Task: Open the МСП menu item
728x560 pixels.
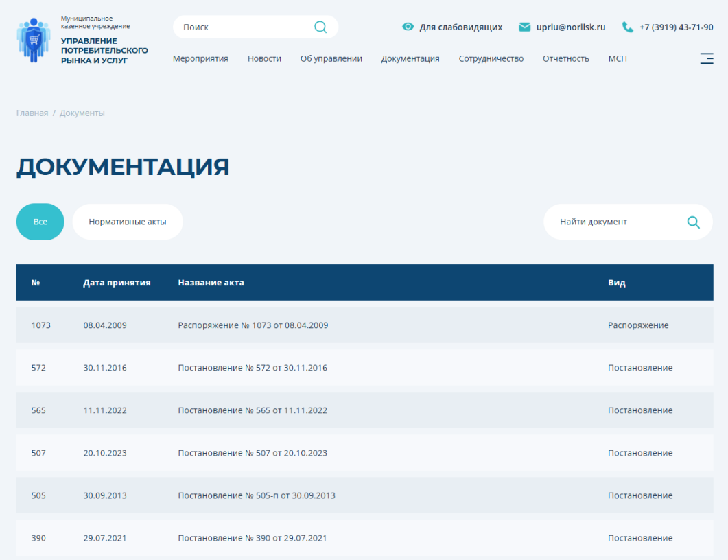Action: click(x=618, y=58)
